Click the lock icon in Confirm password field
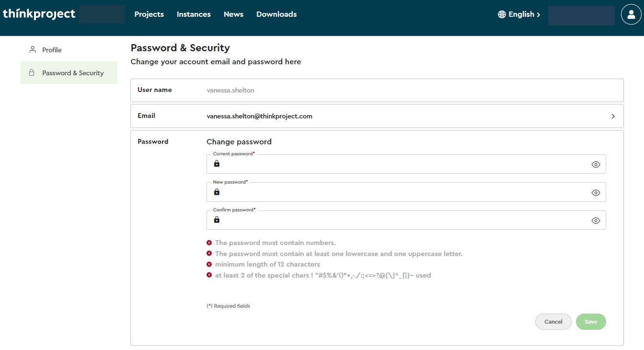The height and width of the screenshot is (350, 644). click(217, 220)
